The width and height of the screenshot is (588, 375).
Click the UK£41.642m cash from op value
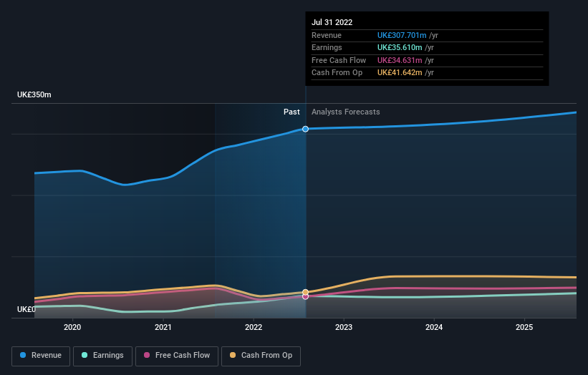coord(400,73)
